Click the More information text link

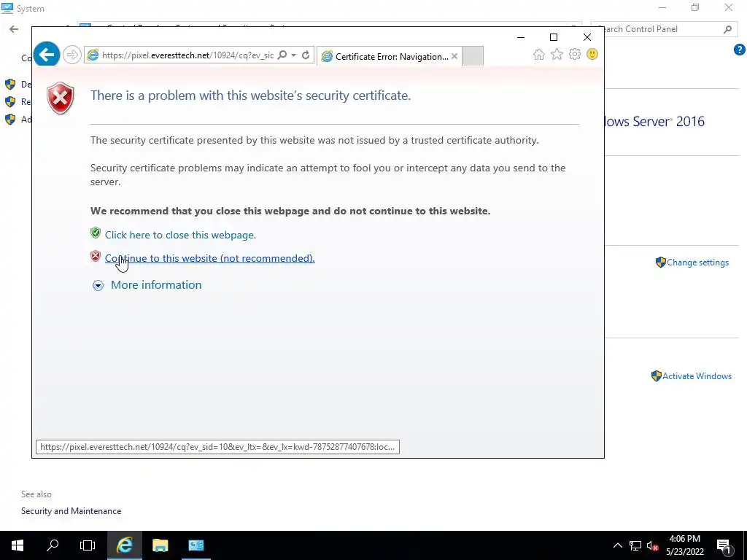[156, 285]
